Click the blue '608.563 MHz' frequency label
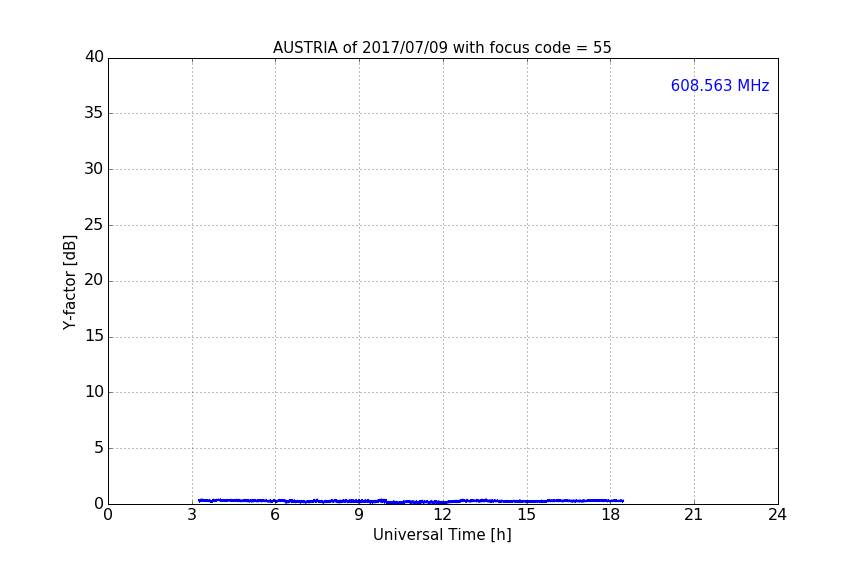This screenshot has width=864, height=576. pos(720,85)
